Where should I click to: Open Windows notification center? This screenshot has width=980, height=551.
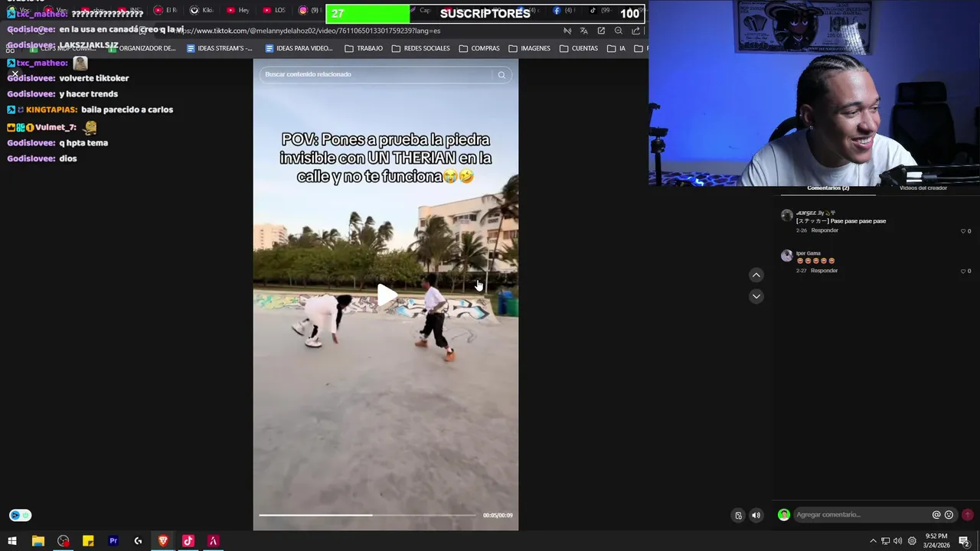[964, 541]
